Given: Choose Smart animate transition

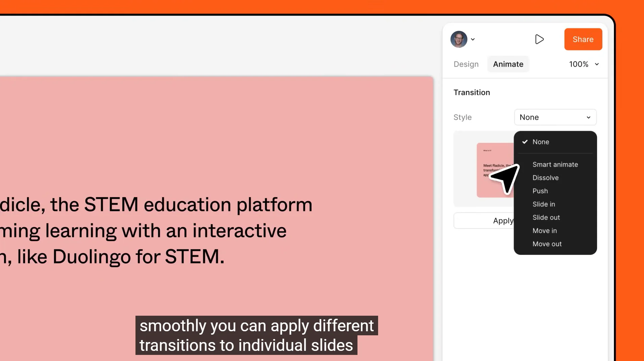Looking at the screenshot, I should click(555, 165).
